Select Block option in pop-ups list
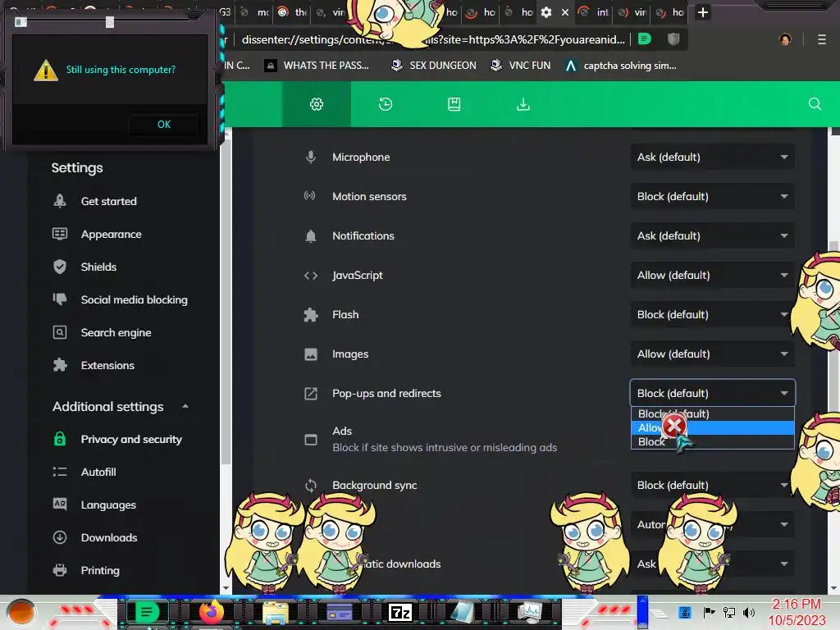Viewport: 840px width, 630px height. coord(713,442)
